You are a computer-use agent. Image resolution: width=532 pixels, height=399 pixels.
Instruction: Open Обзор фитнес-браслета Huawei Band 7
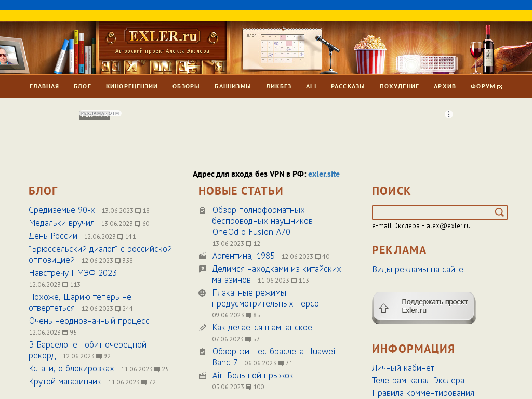pyautogui.click(x=273, y=357)
